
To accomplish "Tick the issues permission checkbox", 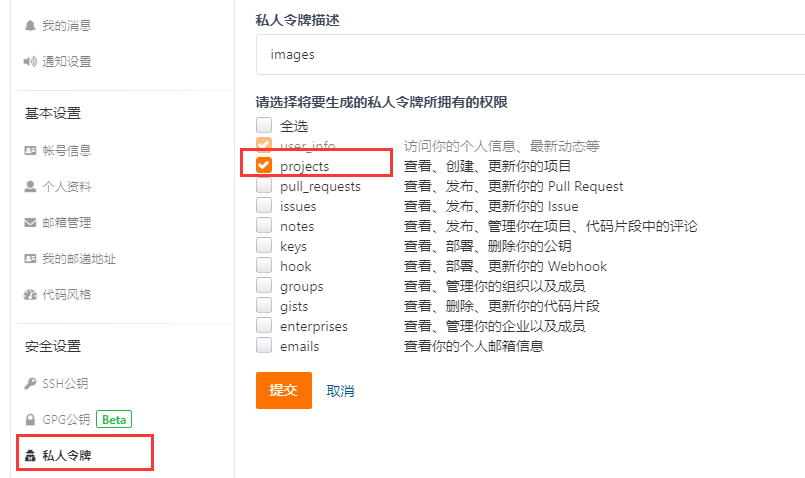I will (x=264, y=206).
